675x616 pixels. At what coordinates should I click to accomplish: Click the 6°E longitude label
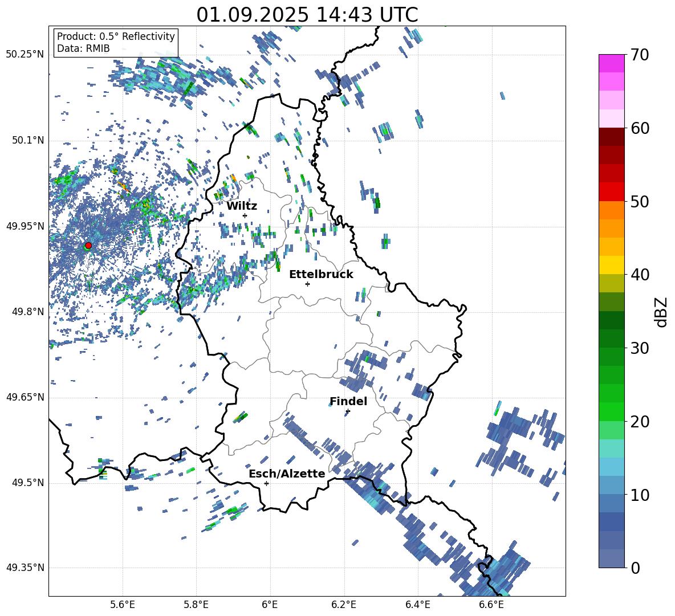coord(270,605)
